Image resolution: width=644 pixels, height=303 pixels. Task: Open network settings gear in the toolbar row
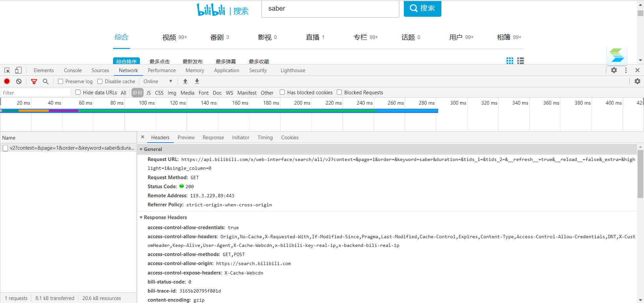point(637,81)
